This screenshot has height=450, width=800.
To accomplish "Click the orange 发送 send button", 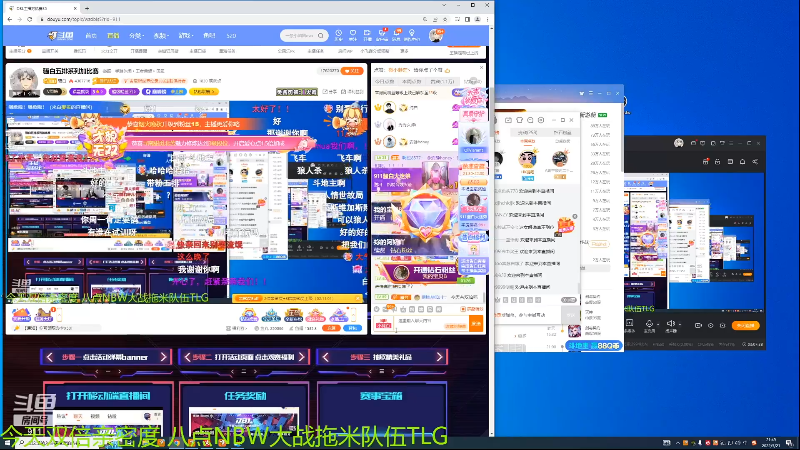I will coord(476,324).
